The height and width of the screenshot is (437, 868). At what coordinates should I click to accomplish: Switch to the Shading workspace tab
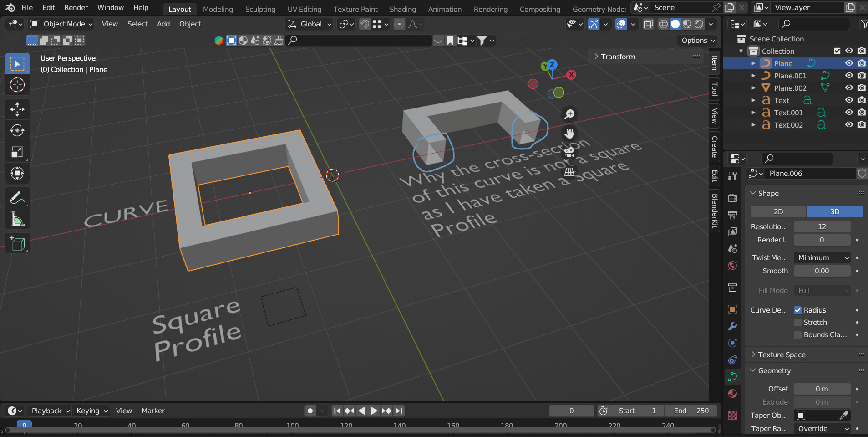point(402,9)
